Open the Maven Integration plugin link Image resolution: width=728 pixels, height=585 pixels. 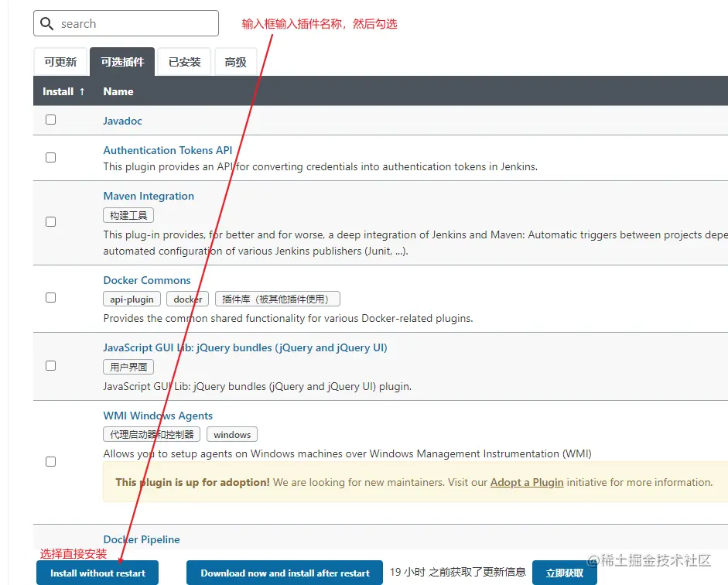[x=149, y=196]
